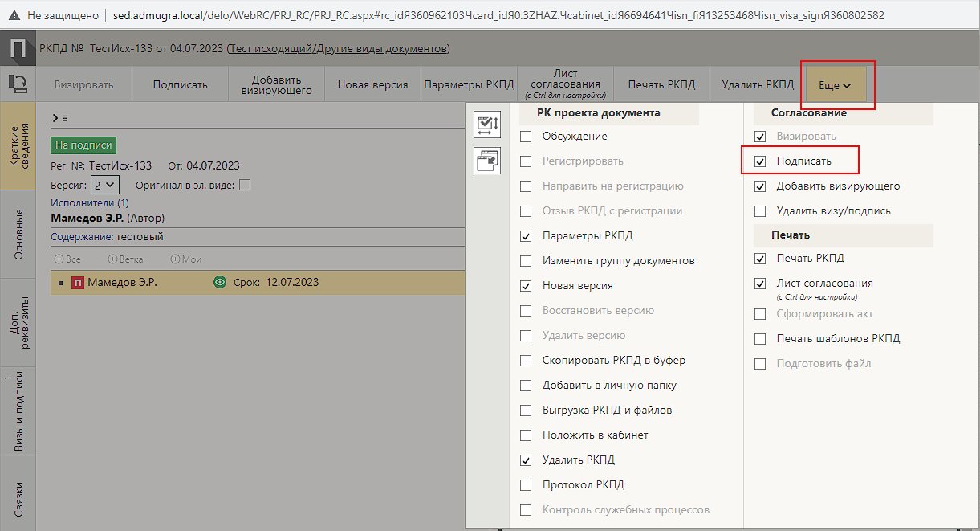Open the Связки tab
Viewport: 980px width, 531px height.
18,492
